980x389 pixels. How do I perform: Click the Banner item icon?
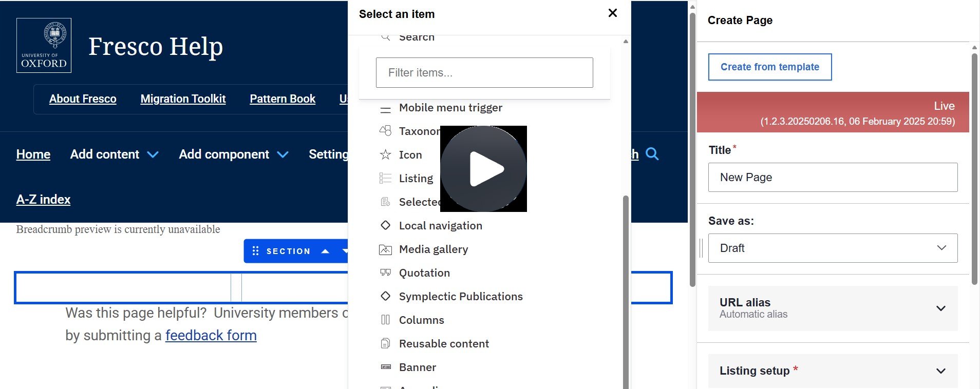click(385, 367)
